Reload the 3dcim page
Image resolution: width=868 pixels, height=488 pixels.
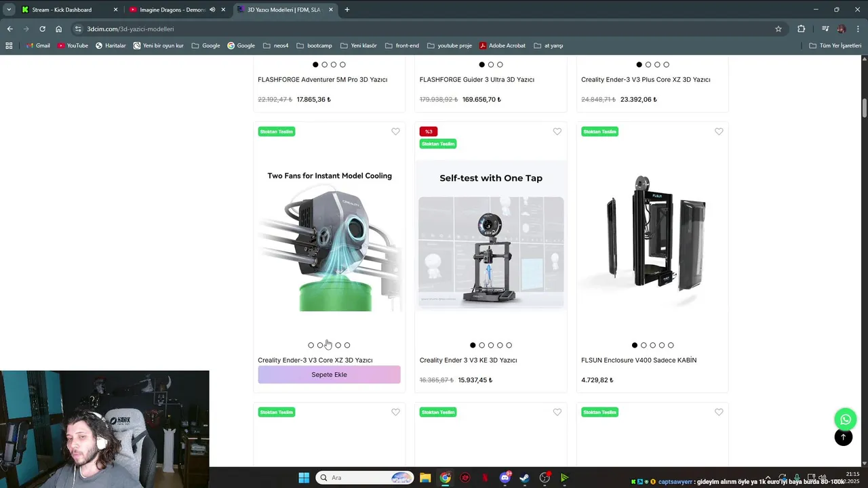point(42,29)
